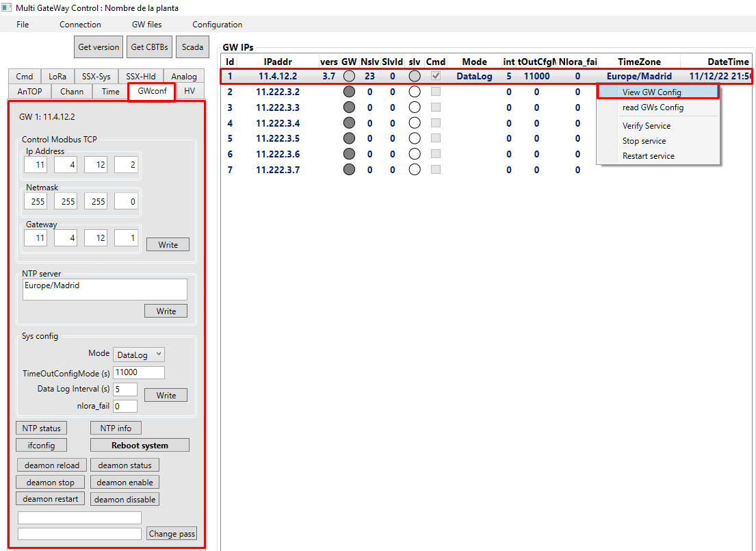The image size is (756, 551).
Task: Click the NTP server text field
Action: click(x=104, y=289)
